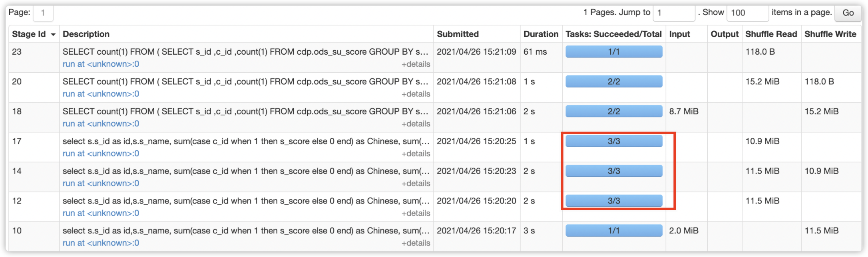The width and height of the screenshot is (868, 257).
Task: Open the stage 14 description link
Action: [x=101, y=183]
